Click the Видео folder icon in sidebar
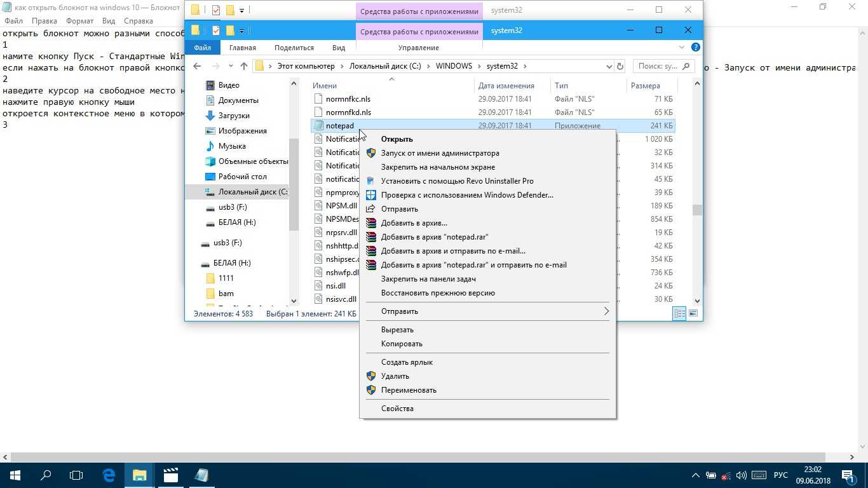 pos(210,85)
